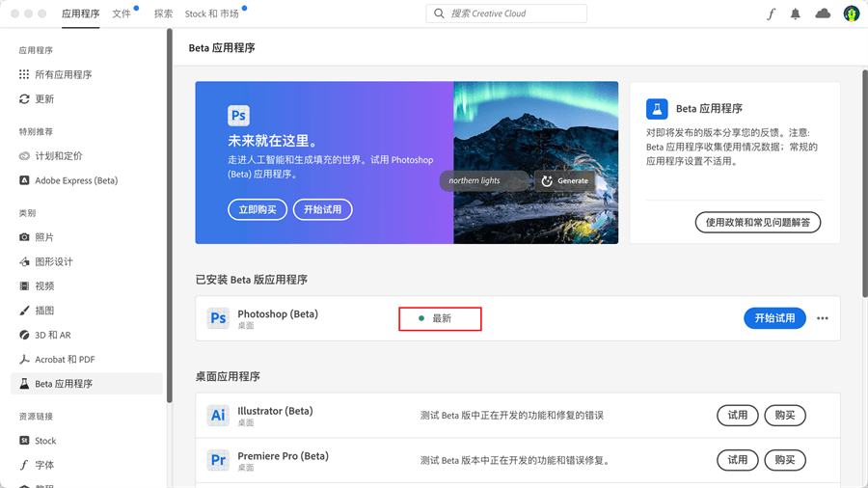
Task: Click 试用 for Illustrator (Beta)
Action: (x=738, y=416)
